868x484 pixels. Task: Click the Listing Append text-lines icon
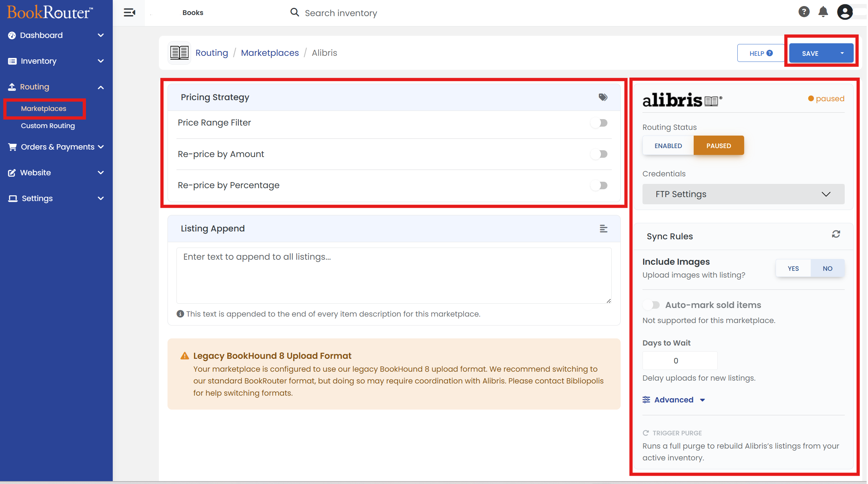click(603, 229)
